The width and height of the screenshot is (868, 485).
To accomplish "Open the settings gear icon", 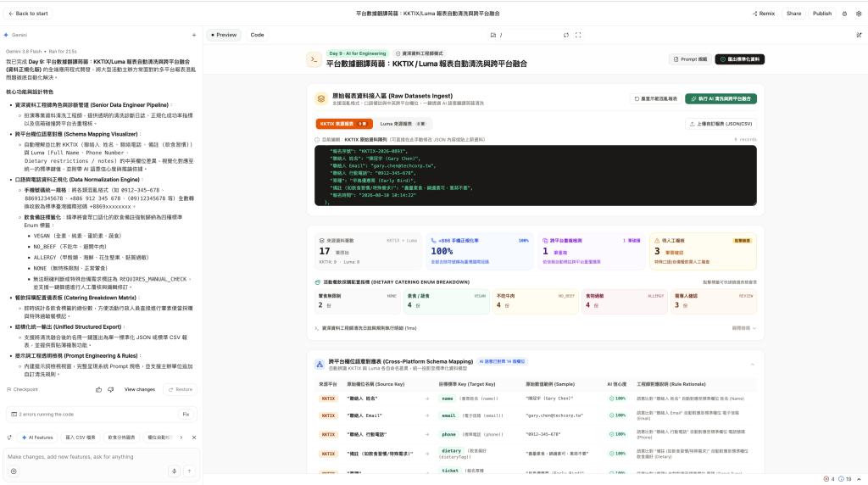I will coord(859,14).
